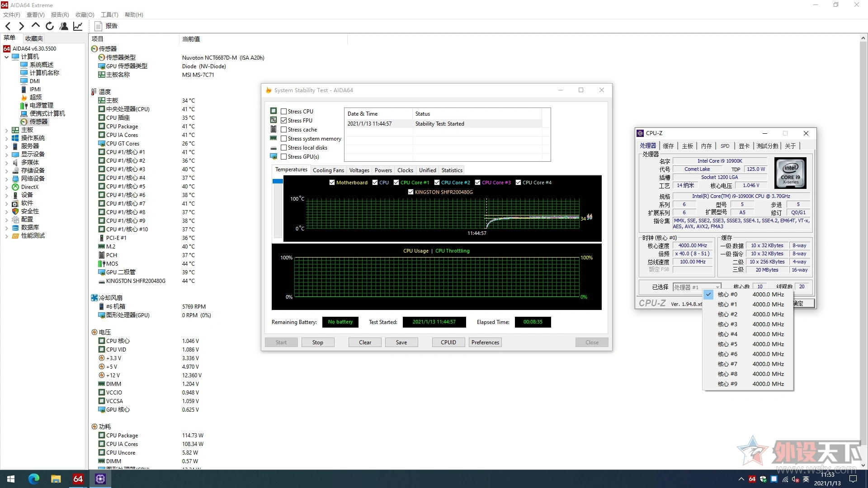Click the Statistics tab in stability test
Viewport: 868px width, 488px height.
click(x=451, y=170)
